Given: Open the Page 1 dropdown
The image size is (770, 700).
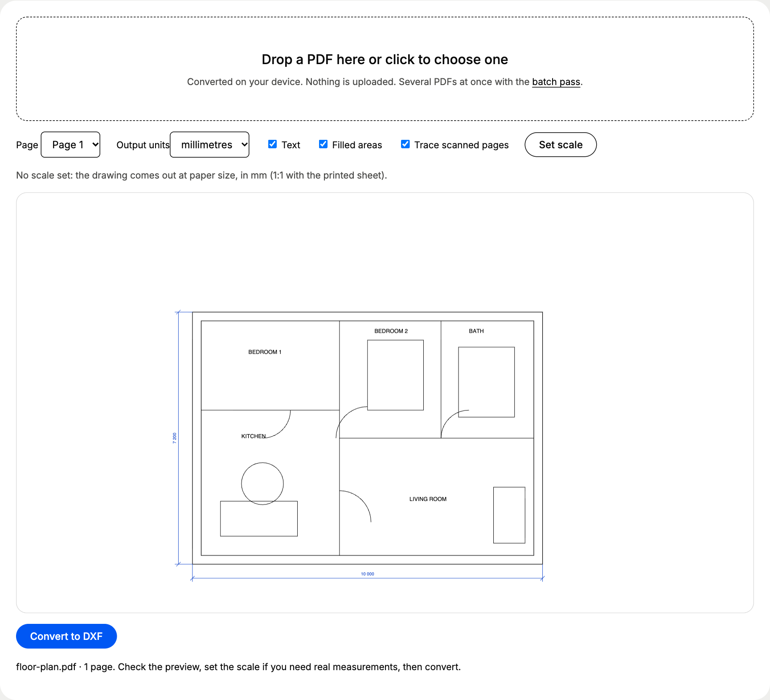Looking at the screenshot, I should point(70,145).
